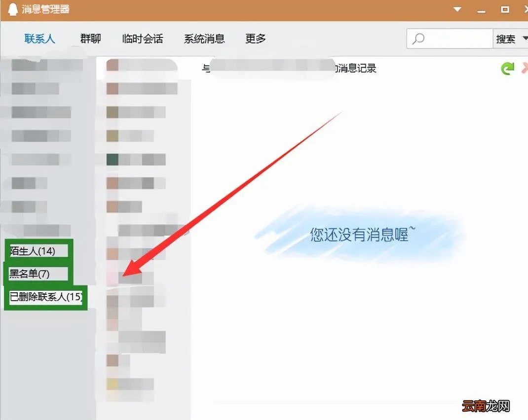The width and height of the screenshot is (528, 420).
Task: Click the green refresh arrow icon
Action: pos(507,68)
